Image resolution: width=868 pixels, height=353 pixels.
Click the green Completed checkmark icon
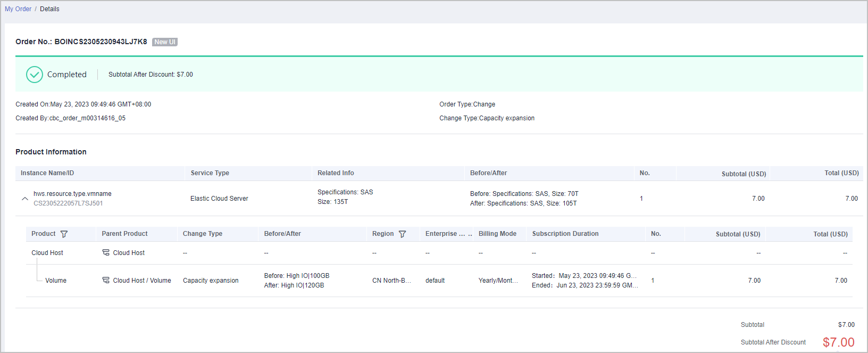[x=35, y=75]
